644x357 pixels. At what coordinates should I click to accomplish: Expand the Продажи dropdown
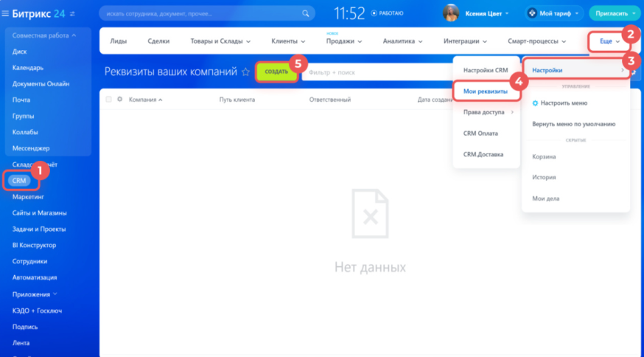[x=344, y=41]
